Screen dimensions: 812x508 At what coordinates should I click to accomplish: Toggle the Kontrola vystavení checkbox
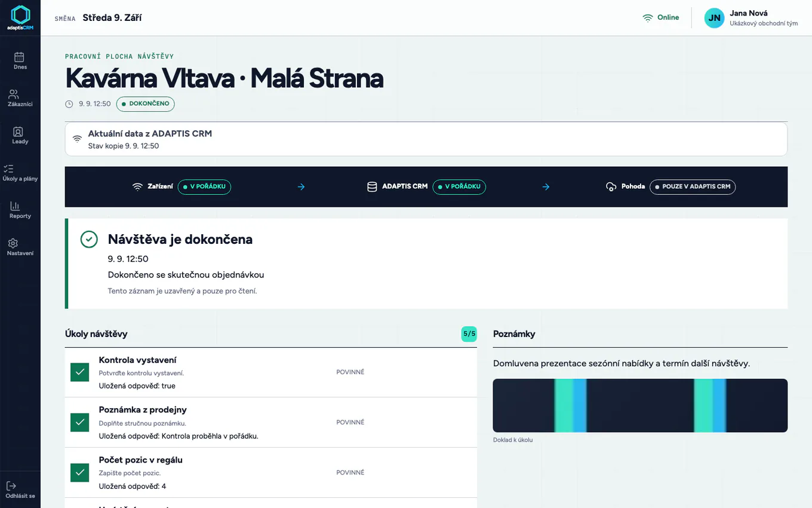[x=79, y=372]
